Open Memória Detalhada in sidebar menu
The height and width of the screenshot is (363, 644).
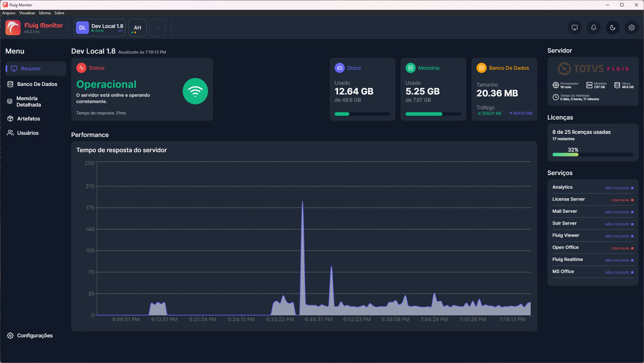pyautogui.click(x=28, y=101)
